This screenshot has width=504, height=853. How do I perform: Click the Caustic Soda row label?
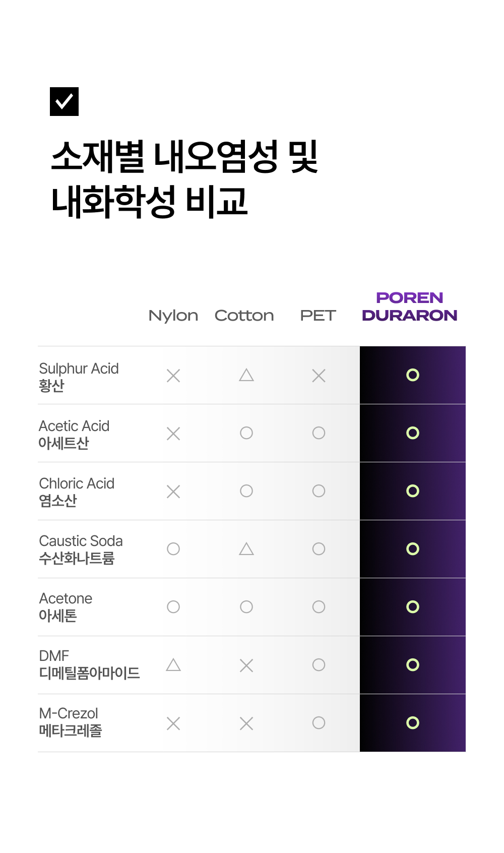point(81,549)
